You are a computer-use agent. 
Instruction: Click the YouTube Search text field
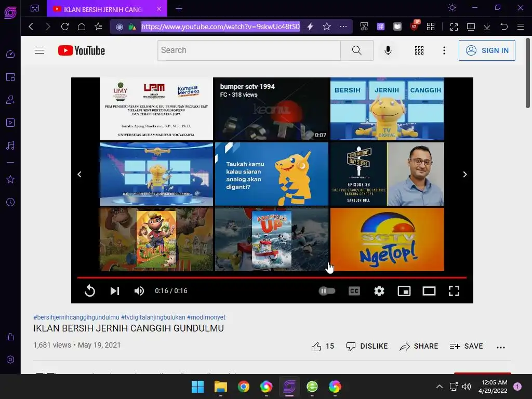coord(249,50)
